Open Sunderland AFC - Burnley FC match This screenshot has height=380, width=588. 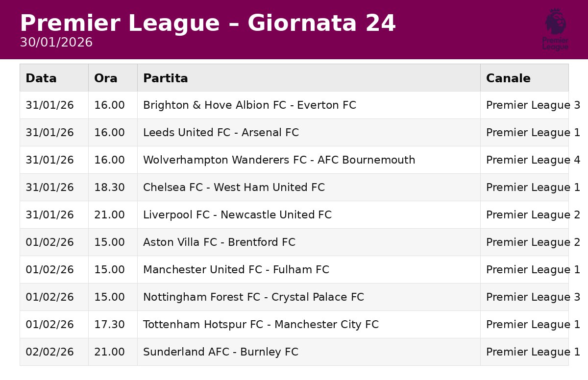[x=294, y=352]
